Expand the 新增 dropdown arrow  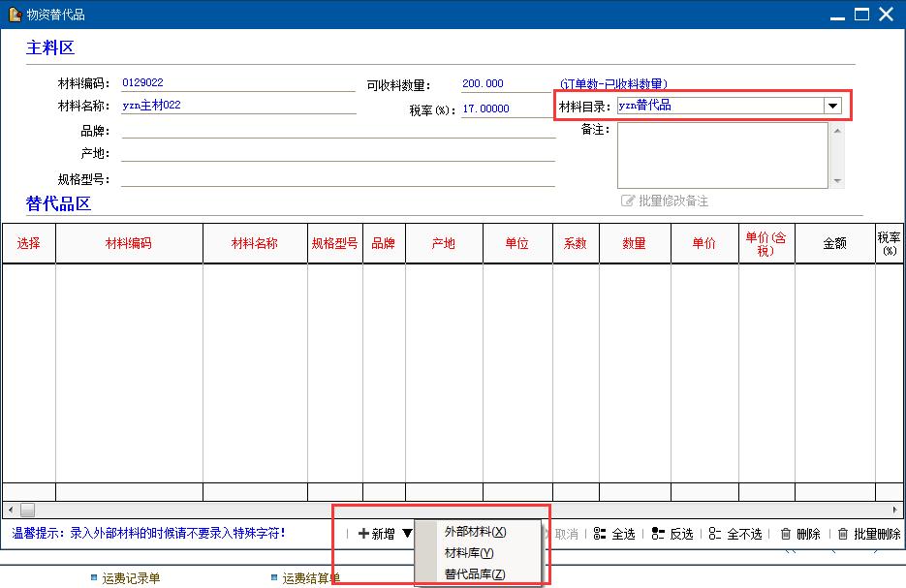click(x=408, y=534)
